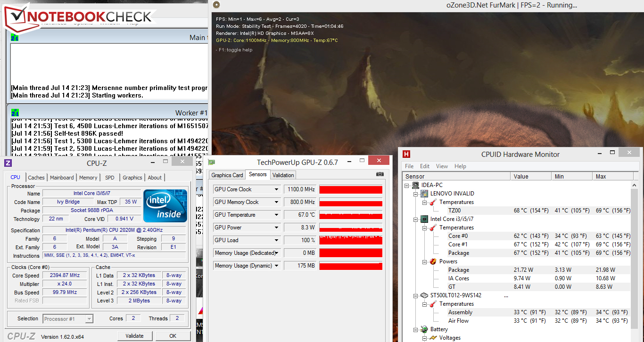644x342 pixels.
Task: Switch to the SPD tab in CPU-Z
Action: [109, 178]
